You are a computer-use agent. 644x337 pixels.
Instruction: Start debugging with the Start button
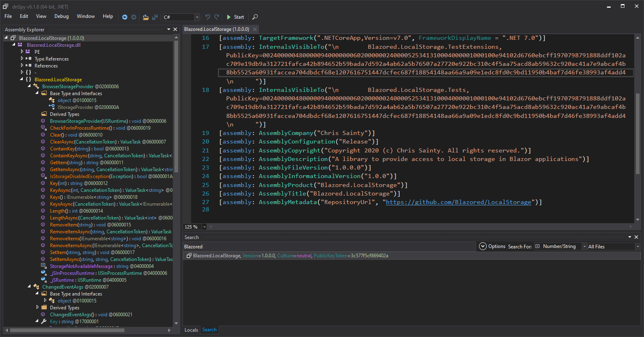tap(235, 17)
